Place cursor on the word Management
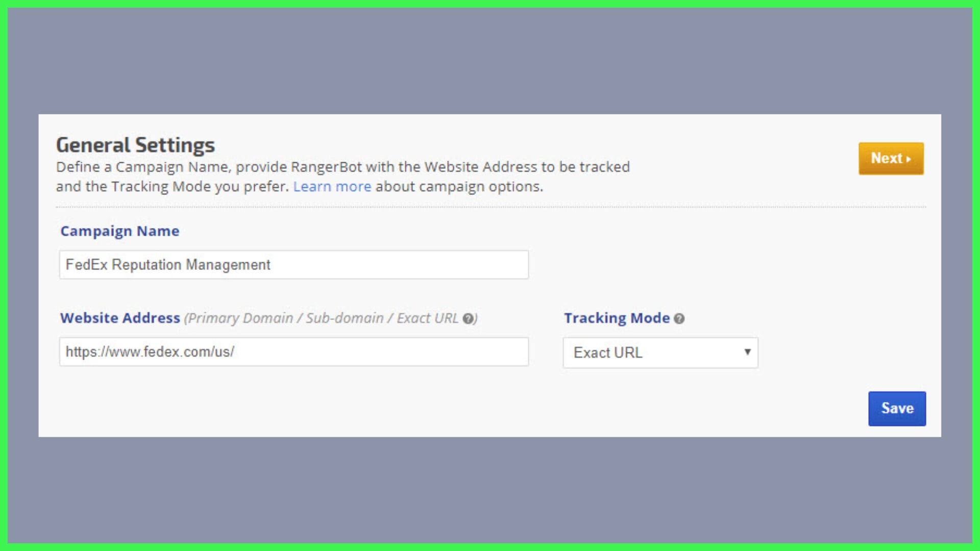 pos(228,265)
